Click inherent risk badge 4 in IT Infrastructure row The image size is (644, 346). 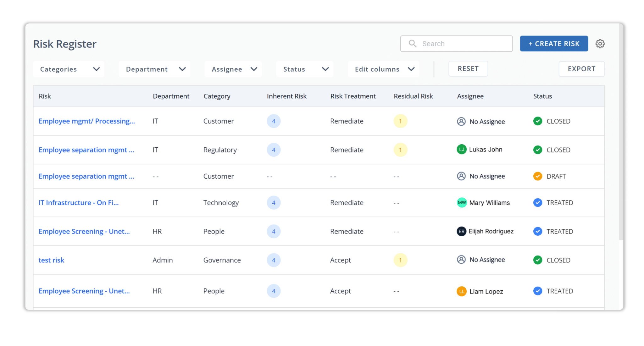point(274,203)
